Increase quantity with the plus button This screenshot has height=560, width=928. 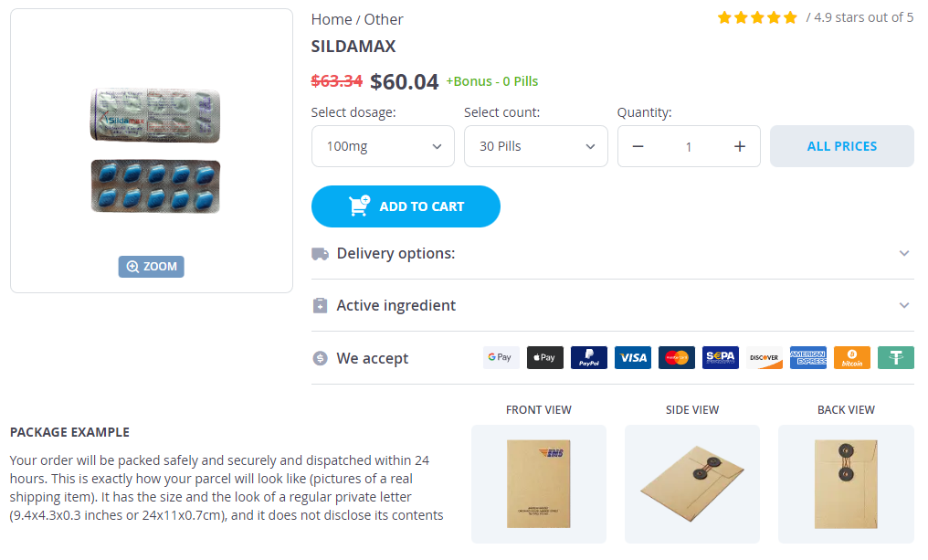[740, 146]
